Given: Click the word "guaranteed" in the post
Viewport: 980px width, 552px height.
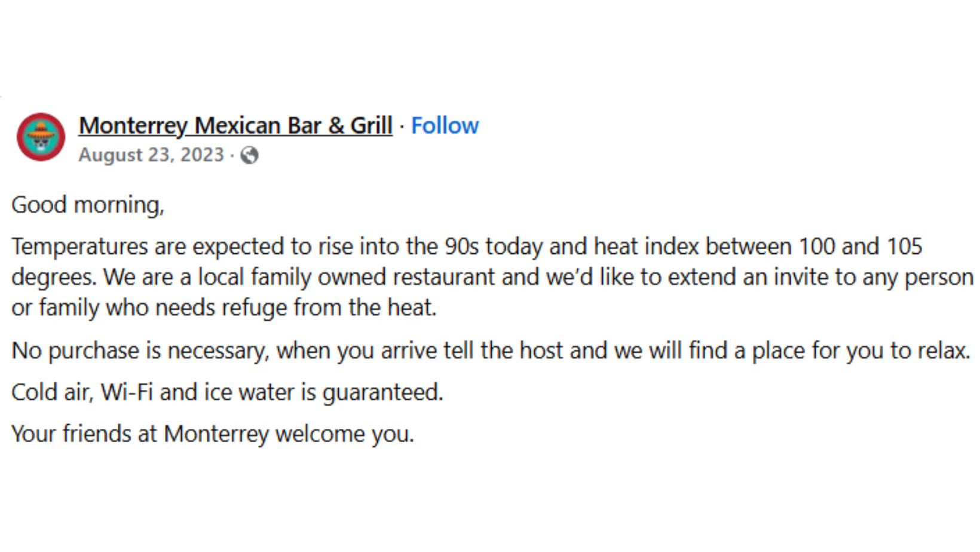Looking at the screenshot, I should (381, 392).
